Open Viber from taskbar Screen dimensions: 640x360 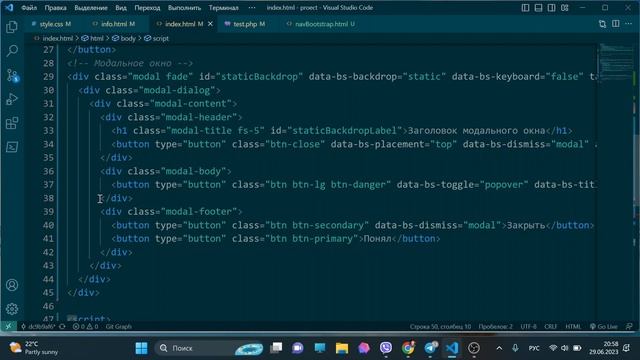click(386, 348)
